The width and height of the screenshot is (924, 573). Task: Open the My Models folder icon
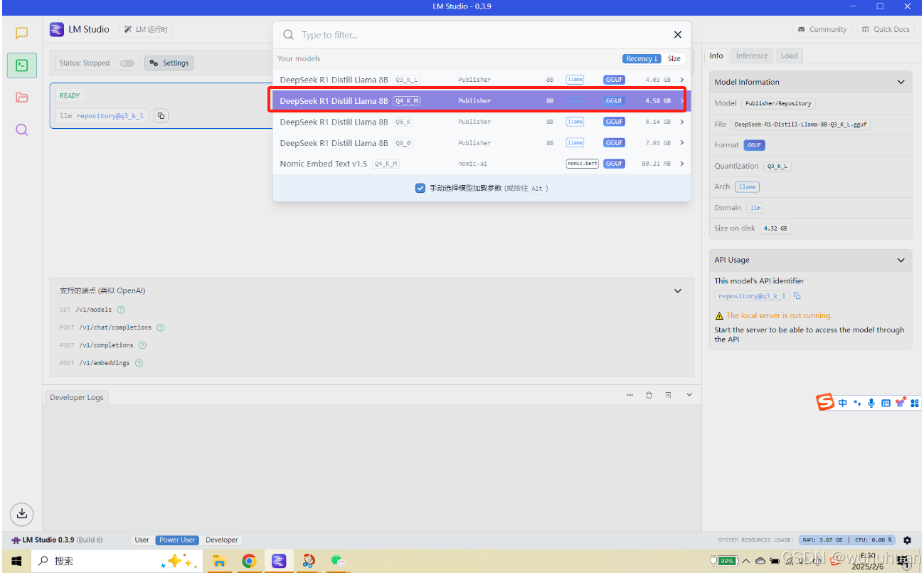pyautogui.click(x=22, y=98)
